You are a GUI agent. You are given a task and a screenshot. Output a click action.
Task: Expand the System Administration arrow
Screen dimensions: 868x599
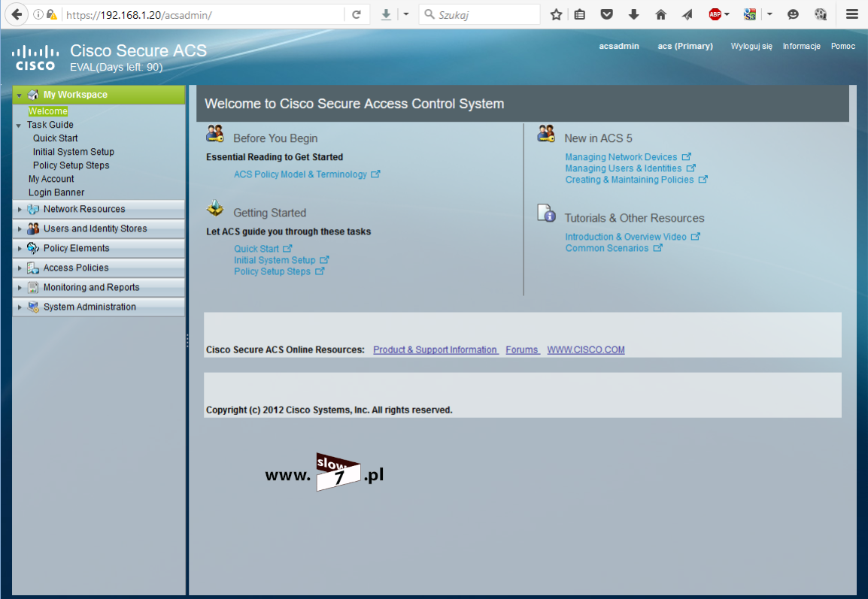[x=20, y=307]
